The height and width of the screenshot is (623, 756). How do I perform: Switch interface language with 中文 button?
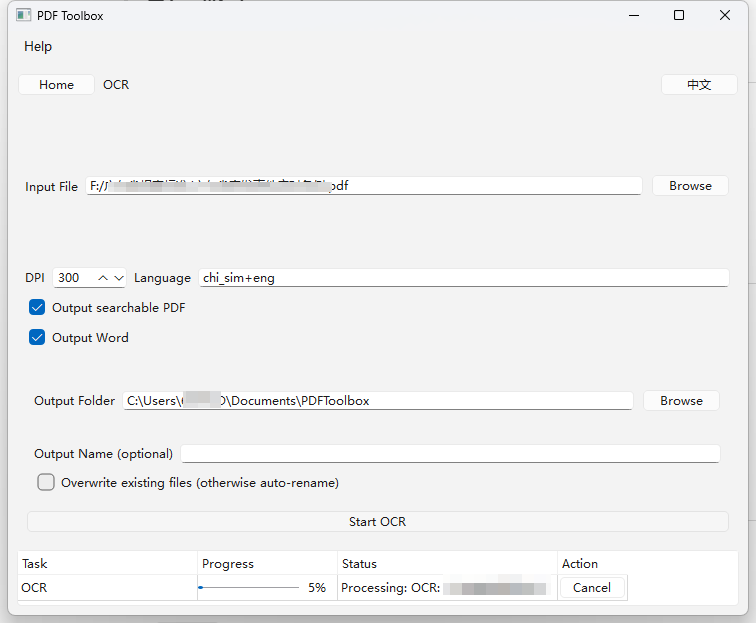(699, 85)
